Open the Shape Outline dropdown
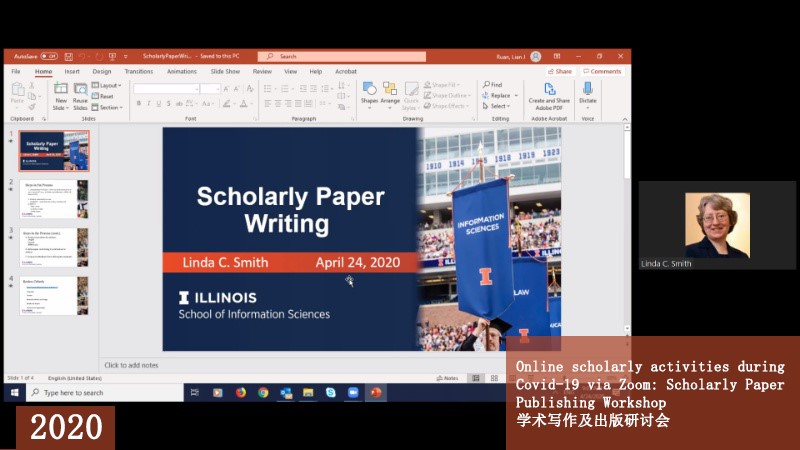The image size is (800, 450). click(447, 95)
